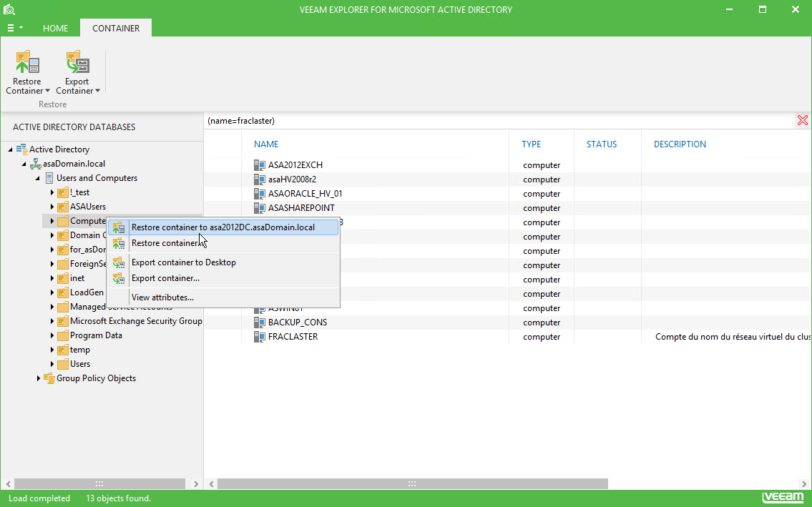This screenshot has width=812, height=507.
Task: Sort by the DESCRIPTION column header
Action: [x=680, y=144]
